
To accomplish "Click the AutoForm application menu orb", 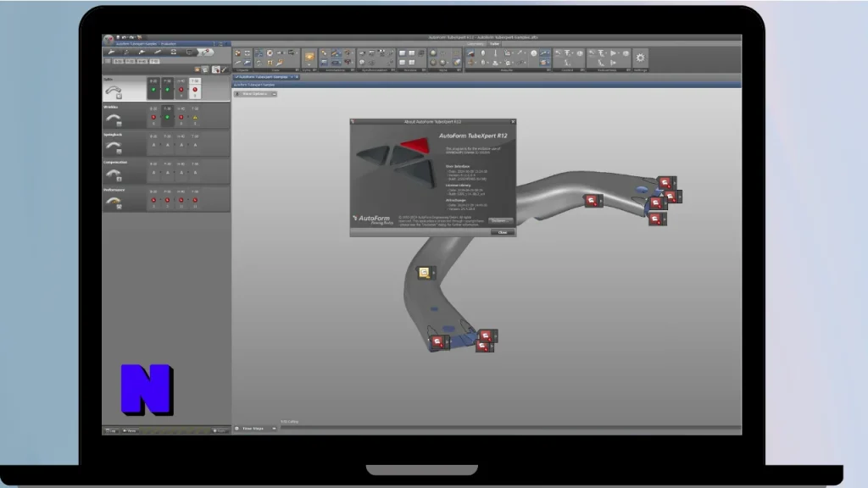I will pos(108,40).
